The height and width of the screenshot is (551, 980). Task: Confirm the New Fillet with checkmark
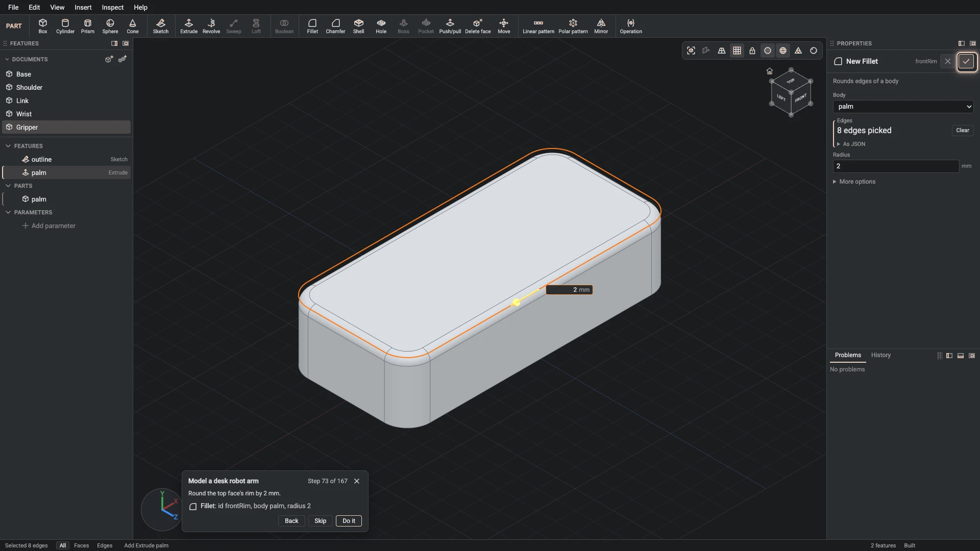966,61
